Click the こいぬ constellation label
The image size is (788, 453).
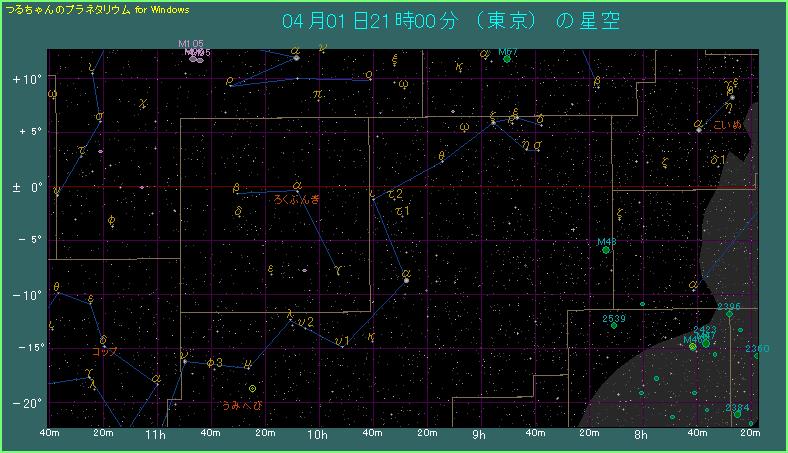point(729,125)
